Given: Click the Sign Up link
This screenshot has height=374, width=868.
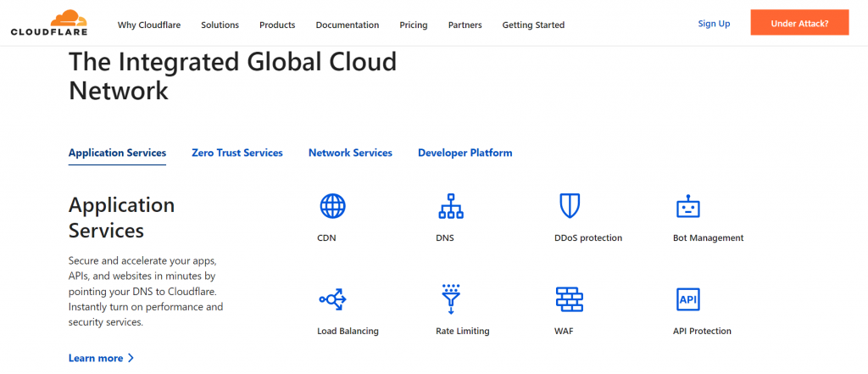Looking at the screenshot, I should [x=714, y=24].
